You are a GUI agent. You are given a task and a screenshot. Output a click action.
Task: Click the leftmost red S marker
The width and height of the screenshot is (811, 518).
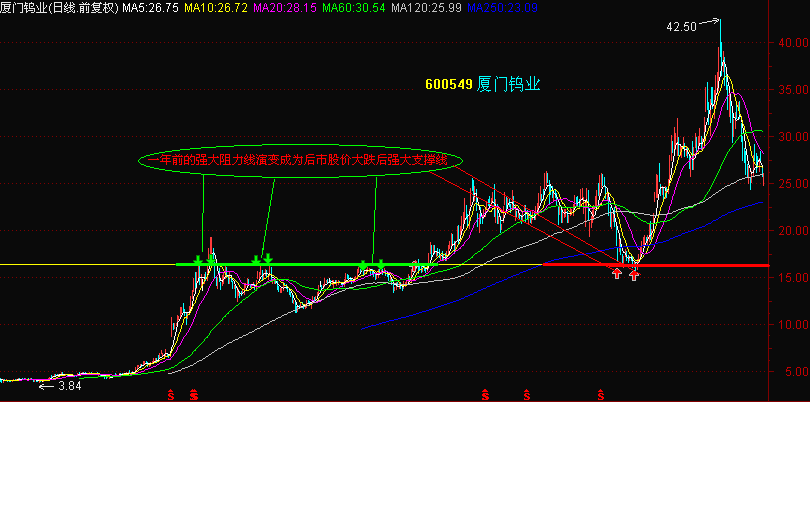pos(170,395)
